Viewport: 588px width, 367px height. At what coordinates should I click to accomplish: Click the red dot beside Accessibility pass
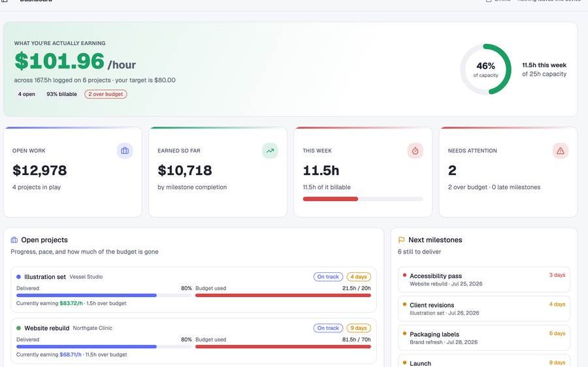pos(404,275)
